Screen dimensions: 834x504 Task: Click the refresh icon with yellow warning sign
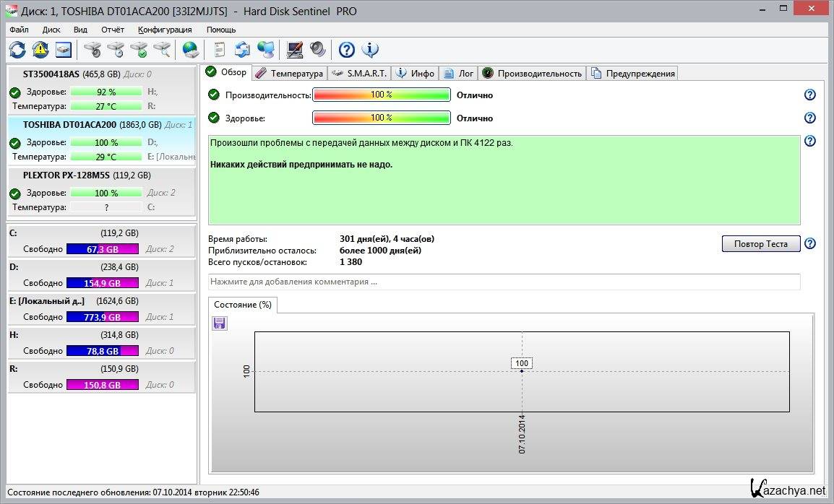(x=40, y=50)
